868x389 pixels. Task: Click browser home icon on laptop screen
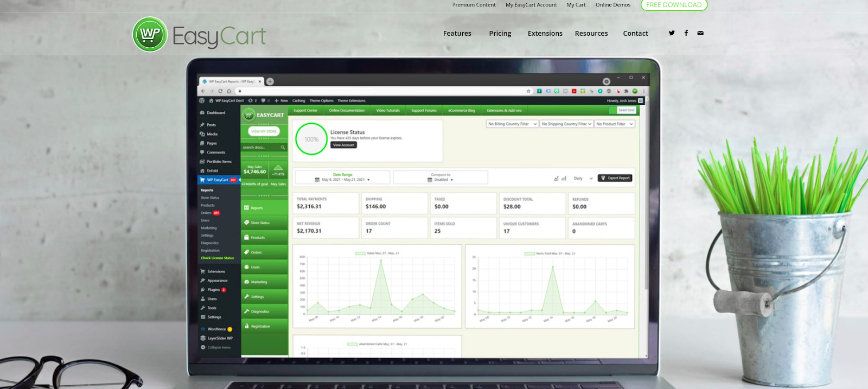click(x=229, y=91)
